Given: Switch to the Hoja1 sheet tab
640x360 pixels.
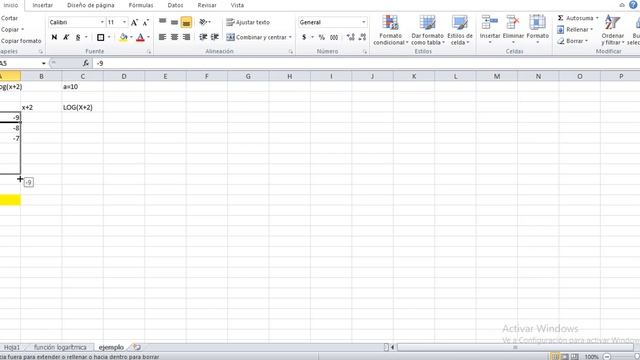Looking at the screenshot, I should click(11, 347).
